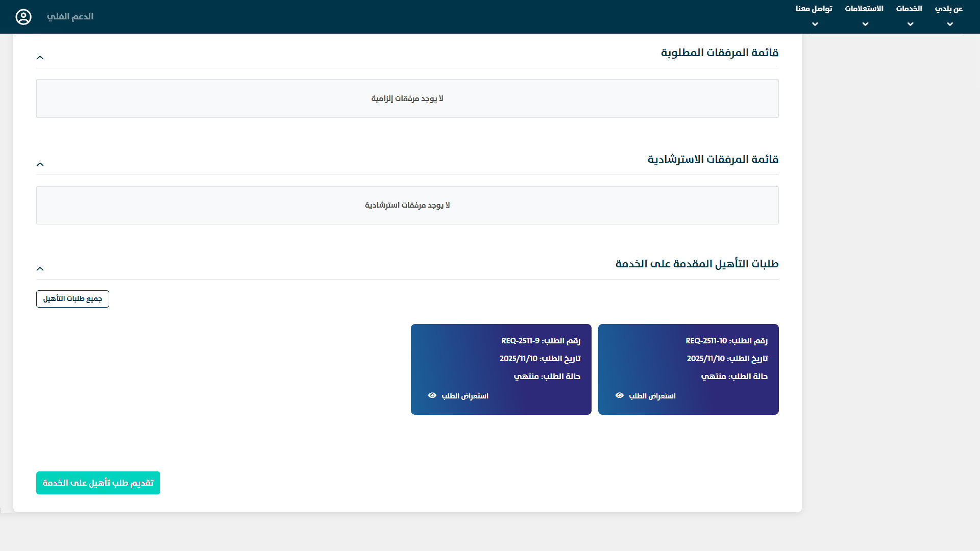The height and width of the screenshot is (551, 980).
Task: Click تقديم طلب تأهيل على الخدمة button
Action: pyautogui.click(x=98, y=483)
